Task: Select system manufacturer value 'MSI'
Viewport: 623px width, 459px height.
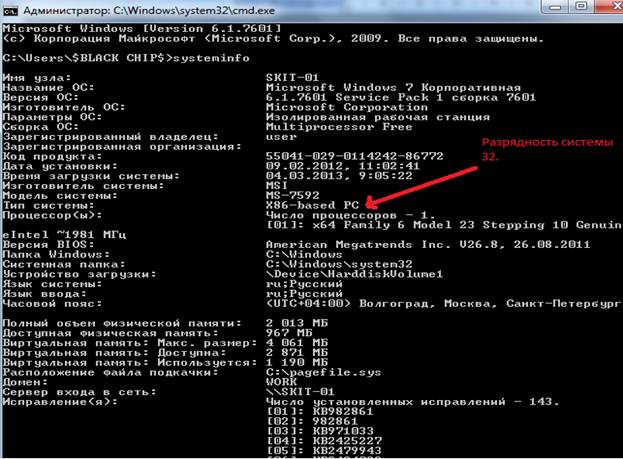Action: pos(277,186)
